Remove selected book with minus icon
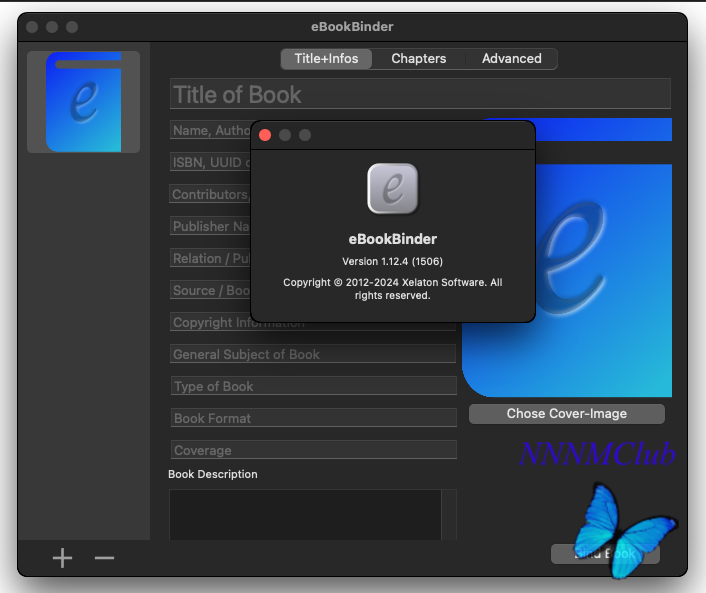Viewport: 706px width, 593px height. coord(104,558)
